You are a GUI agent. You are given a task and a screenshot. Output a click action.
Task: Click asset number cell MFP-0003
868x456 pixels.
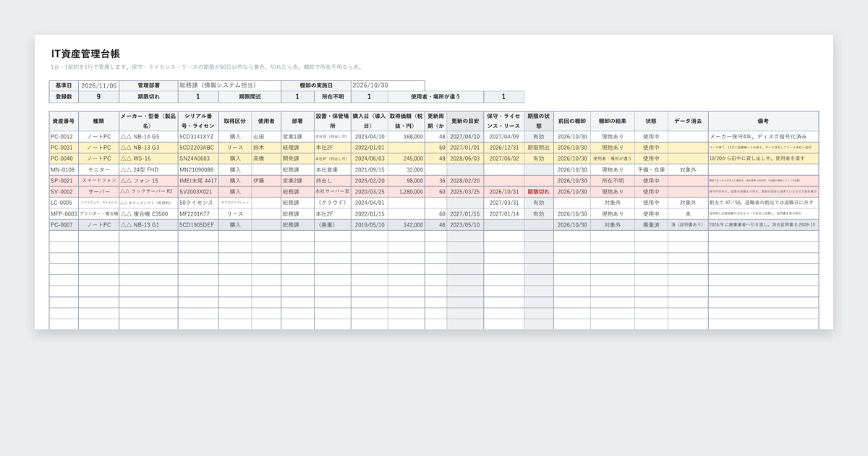[64, 214]
